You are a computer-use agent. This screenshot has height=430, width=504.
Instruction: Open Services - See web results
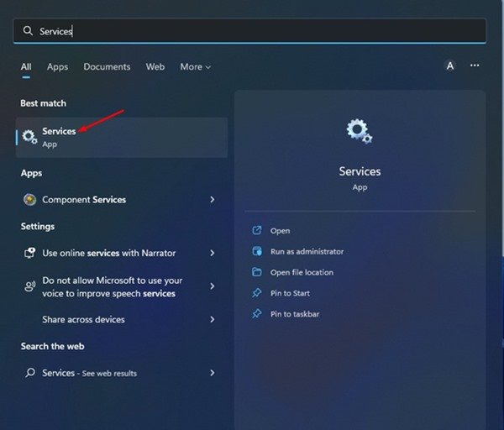(x=122, y=373)
